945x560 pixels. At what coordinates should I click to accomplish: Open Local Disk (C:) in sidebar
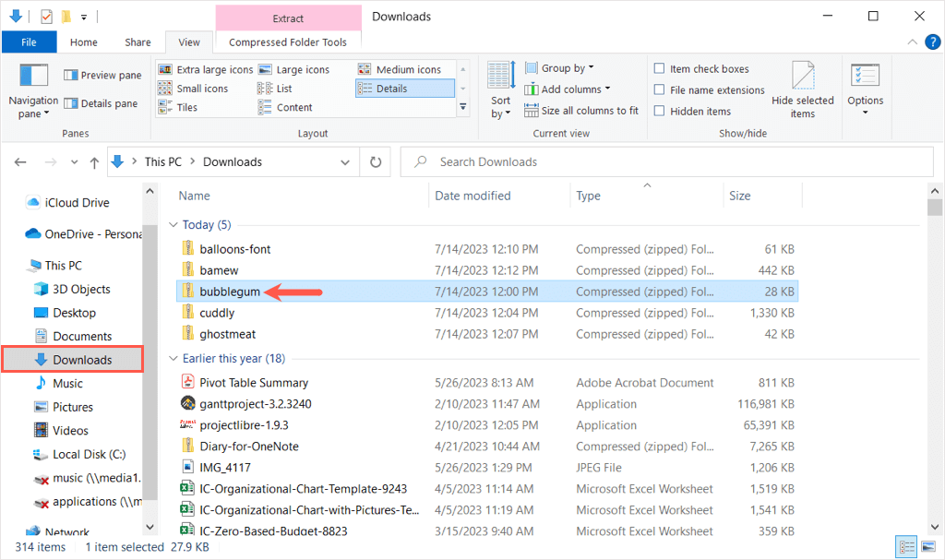(x=79, y=455)
